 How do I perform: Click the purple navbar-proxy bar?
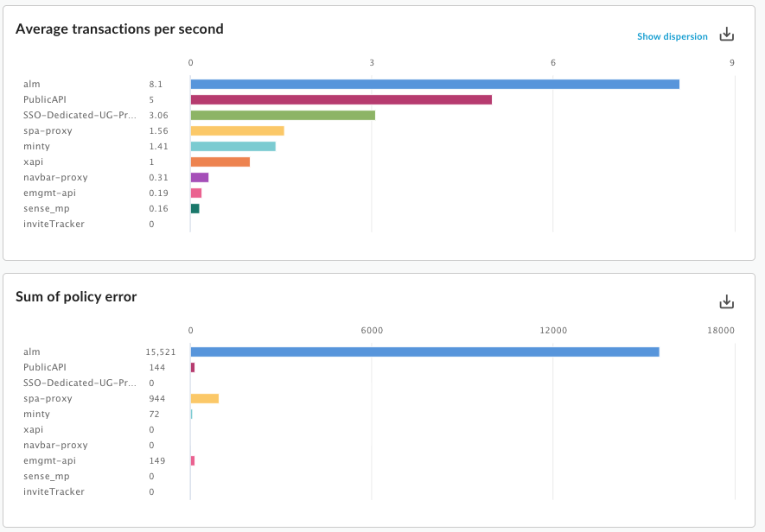199,177
